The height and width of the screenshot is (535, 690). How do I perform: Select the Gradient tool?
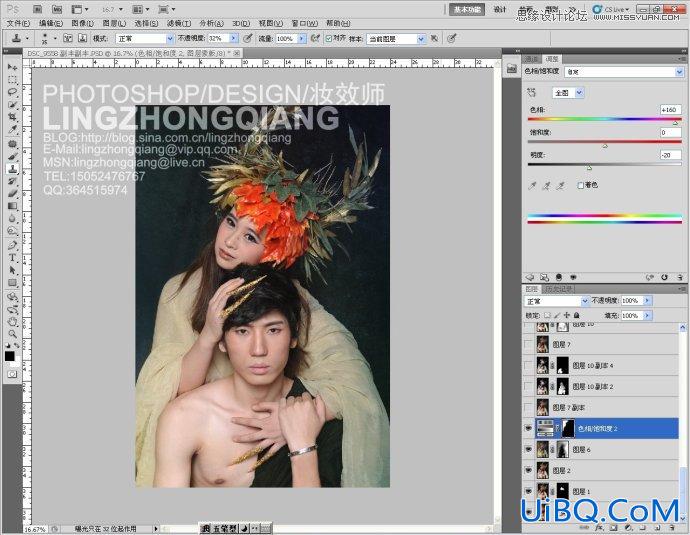(12, 206)
